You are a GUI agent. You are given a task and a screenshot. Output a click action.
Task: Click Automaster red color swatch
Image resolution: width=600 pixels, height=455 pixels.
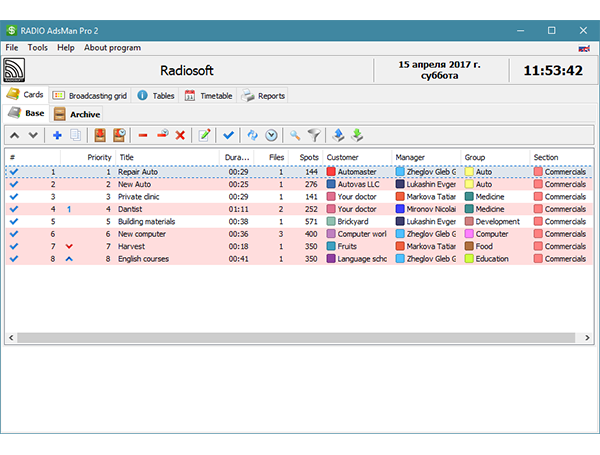point(331,172)
